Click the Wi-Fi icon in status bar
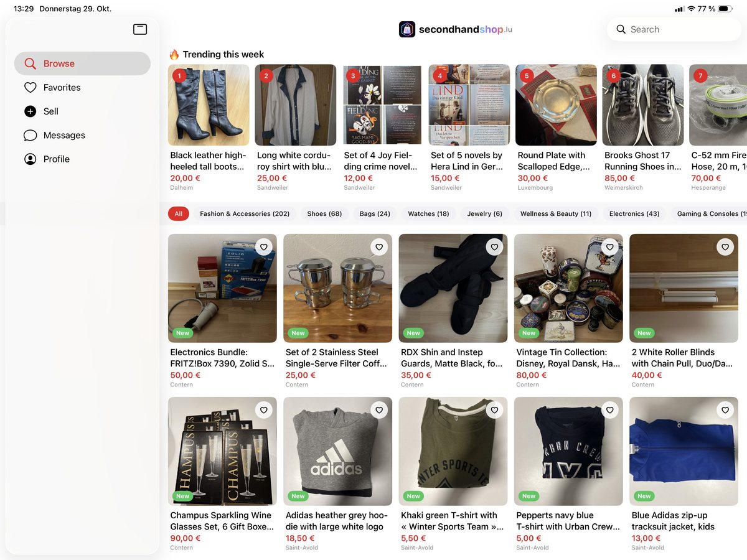Viewport: 747px width, 560px height. (691, 9)
